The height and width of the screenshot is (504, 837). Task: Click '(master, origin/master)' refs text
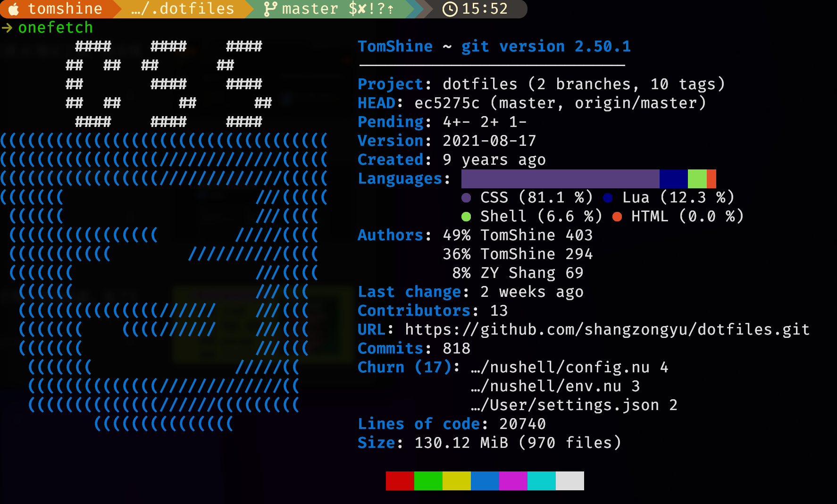pos(598,103)
